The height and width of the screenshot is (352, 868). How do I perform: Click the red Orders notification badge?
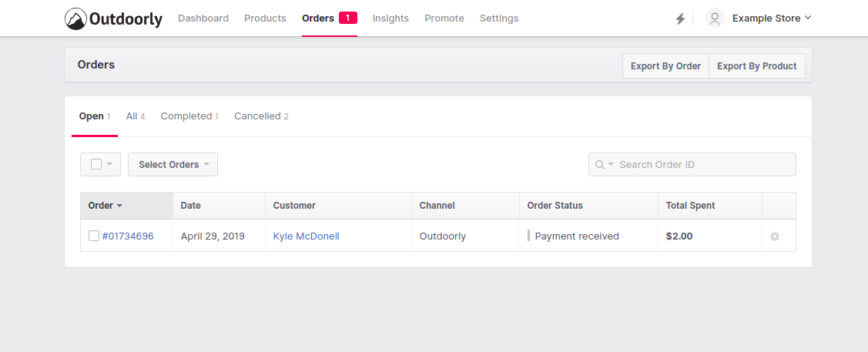point(347,18)
